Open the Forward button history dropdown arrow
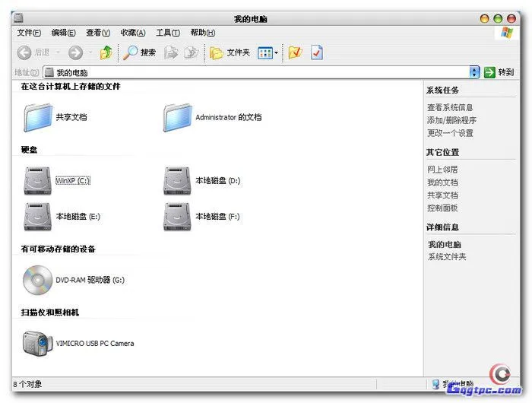 point(90,52)
